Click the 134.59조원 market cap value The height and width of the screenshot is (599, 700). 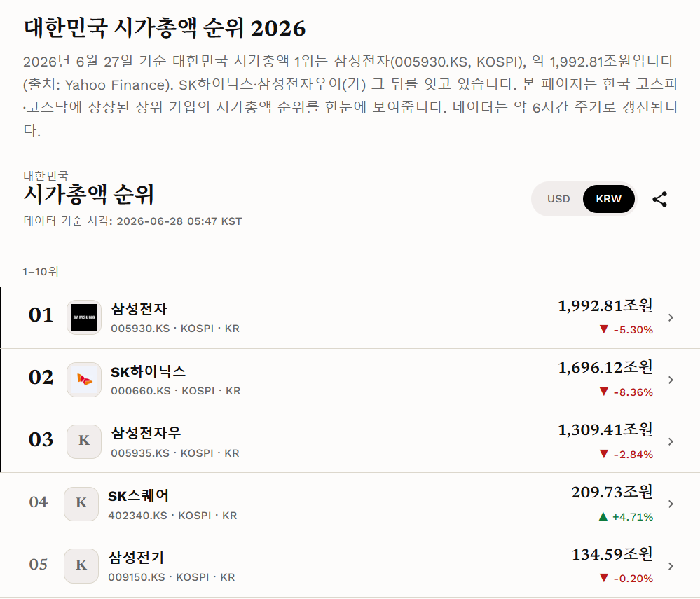point(612,555)
